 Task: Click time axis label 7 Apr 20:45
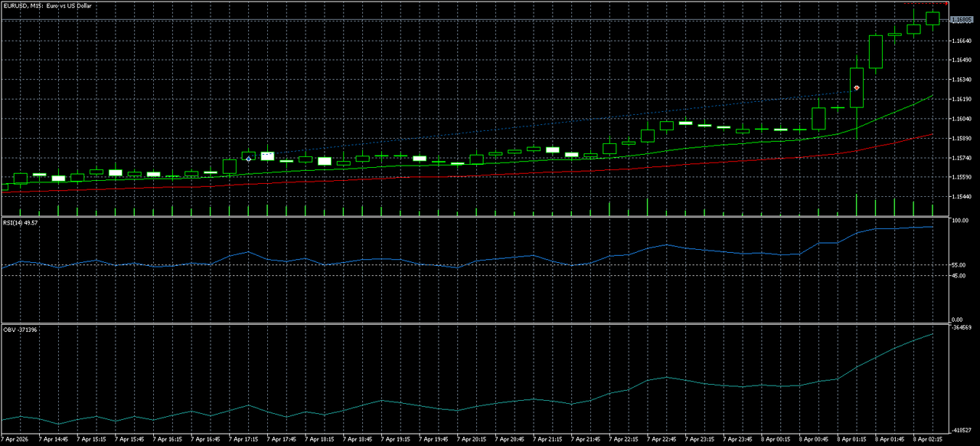(511, 440)
